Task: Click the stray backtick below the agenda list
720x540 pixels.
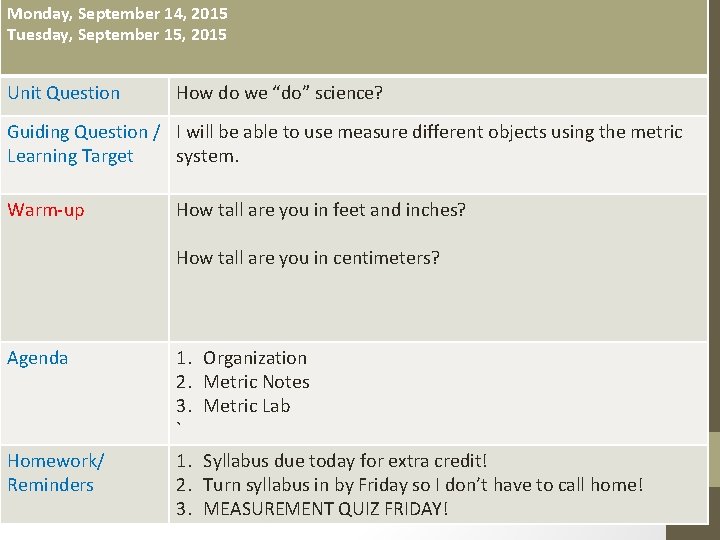Action: point(179,427)
